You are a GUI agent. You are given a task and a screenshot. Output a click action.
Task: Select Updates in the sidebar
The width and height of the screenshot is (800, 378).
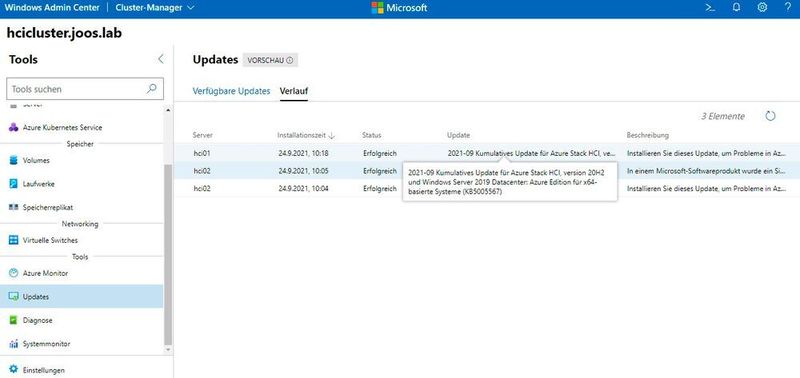point(82,296)
